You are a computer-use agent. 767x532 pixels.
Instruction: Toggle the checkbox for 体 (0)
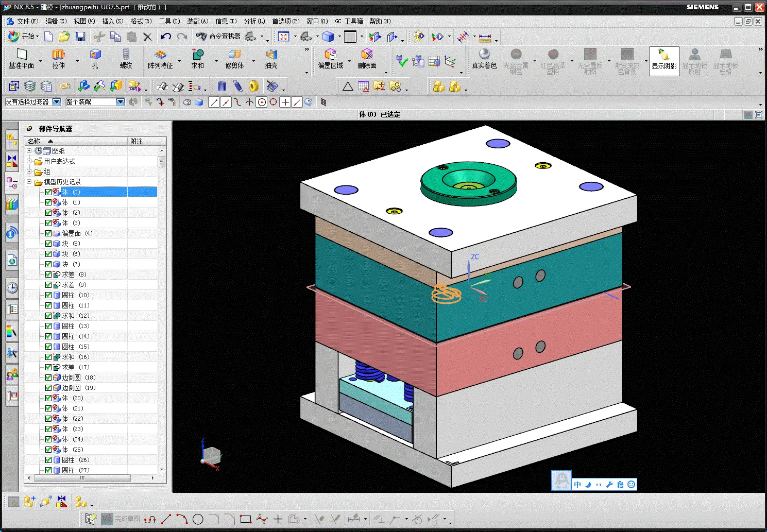point(48,192)
